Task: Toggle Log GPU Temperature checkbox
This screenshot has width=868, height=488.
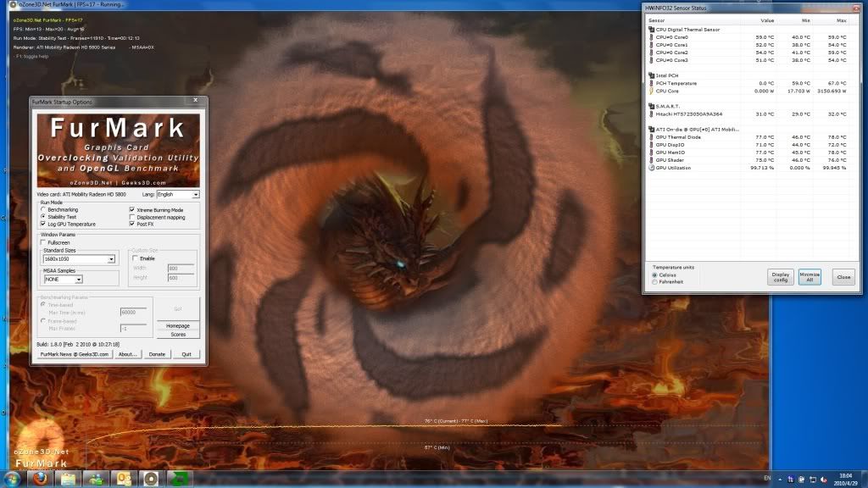Action: pyautogui.click(x=43, y=224)
